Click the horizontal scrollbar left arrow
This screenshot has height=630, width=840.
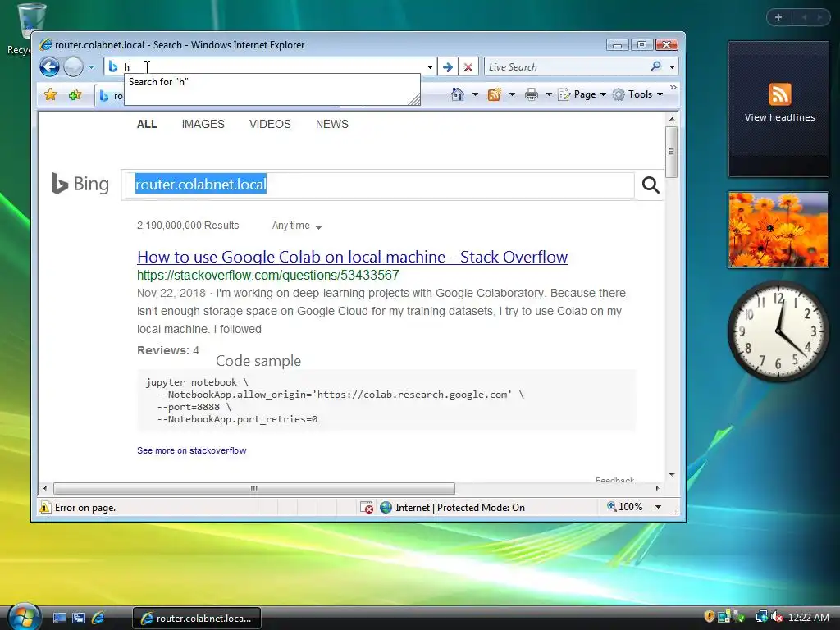(x=45, y=488)
